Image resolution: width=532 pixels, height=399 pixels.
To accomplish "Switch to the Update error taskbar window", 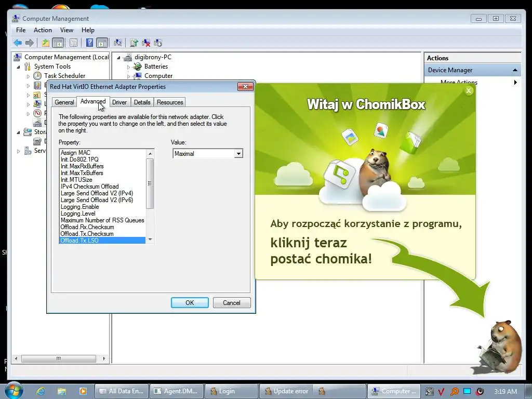I will pyautogui.click(x=286, y=391).
